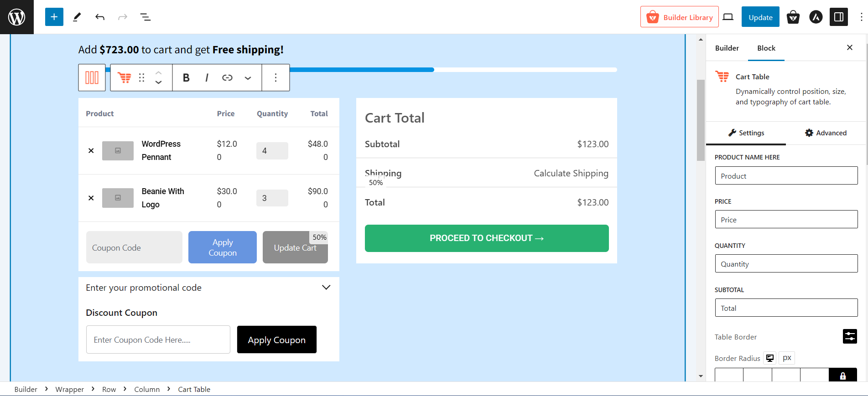868x396 pixels.
Task: Toggle italic formatting
Action: pos(207,77)
